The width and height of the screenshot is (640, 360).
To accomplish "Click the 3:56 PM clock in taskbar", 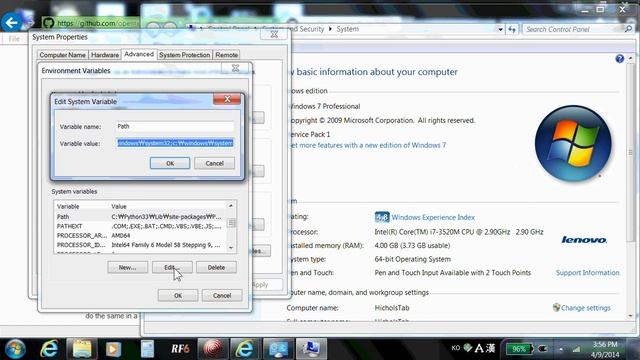I will tap(605, 344).
